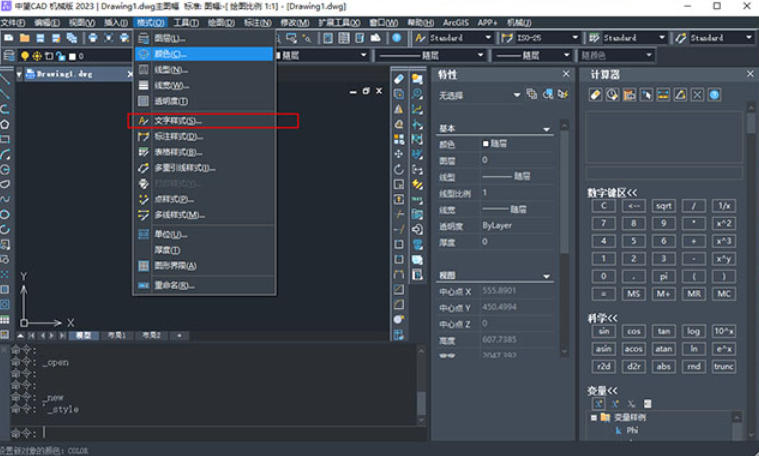Collapse the 变量 variables section

603,390
